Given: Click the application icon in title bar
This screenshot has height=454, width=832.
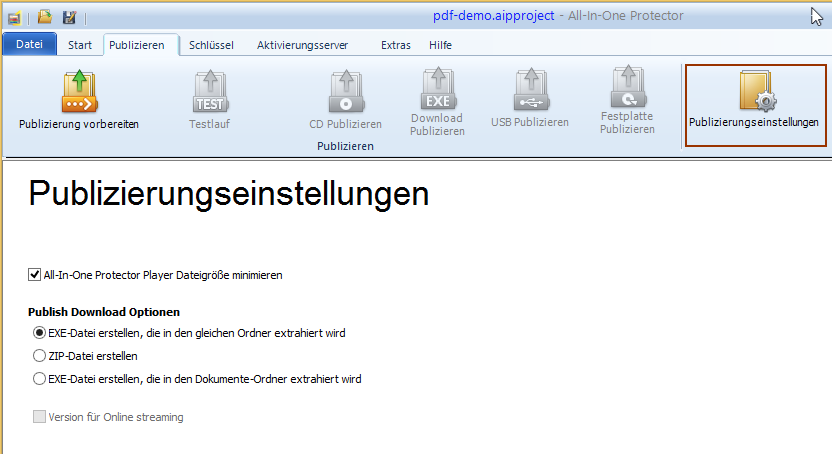Looking at the screenshot, I should coord(15,17).
